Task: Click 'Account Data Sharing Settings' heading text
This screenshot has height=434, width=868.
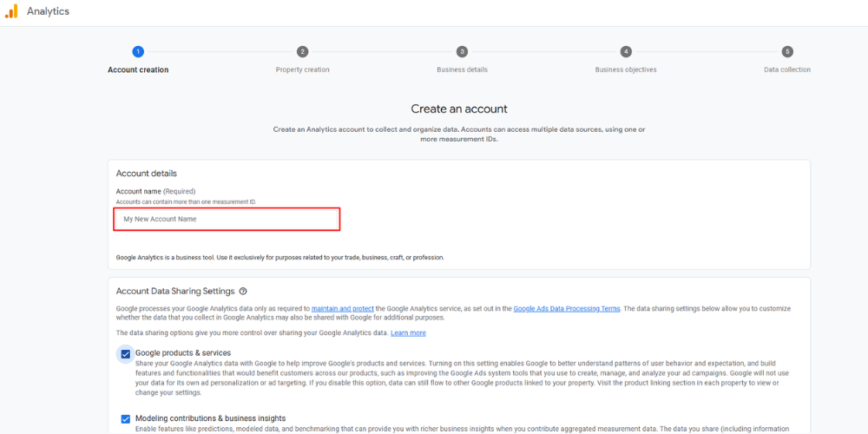Action: (175, 291)
